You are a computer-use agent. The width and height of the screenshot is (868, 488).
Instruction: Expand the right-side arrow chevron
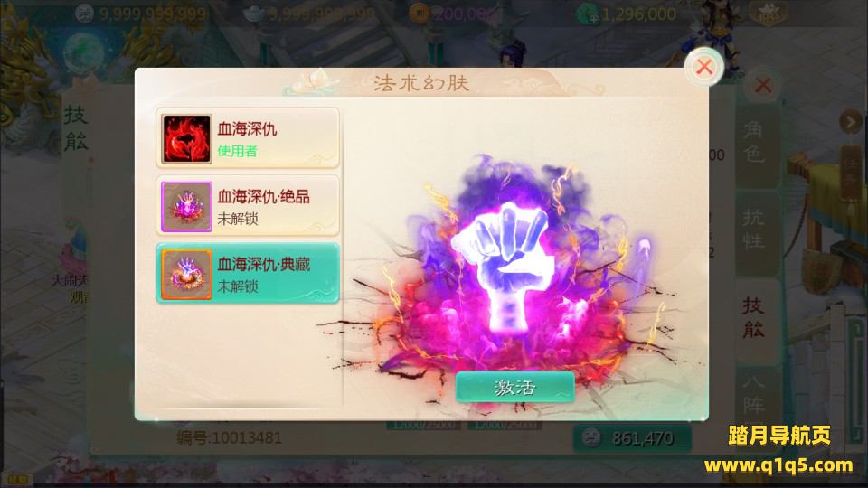(x=850, y=121)
